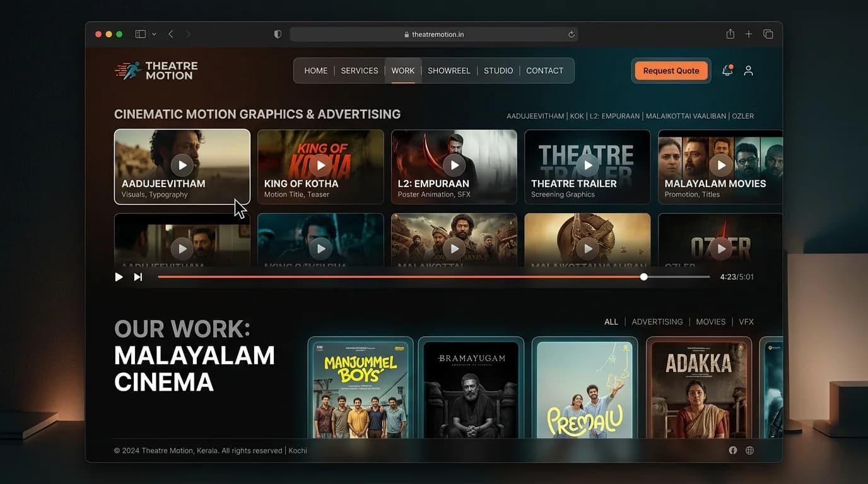Open the Premalu poster
Screen dimensions: 868x484
tap(585, 388)
